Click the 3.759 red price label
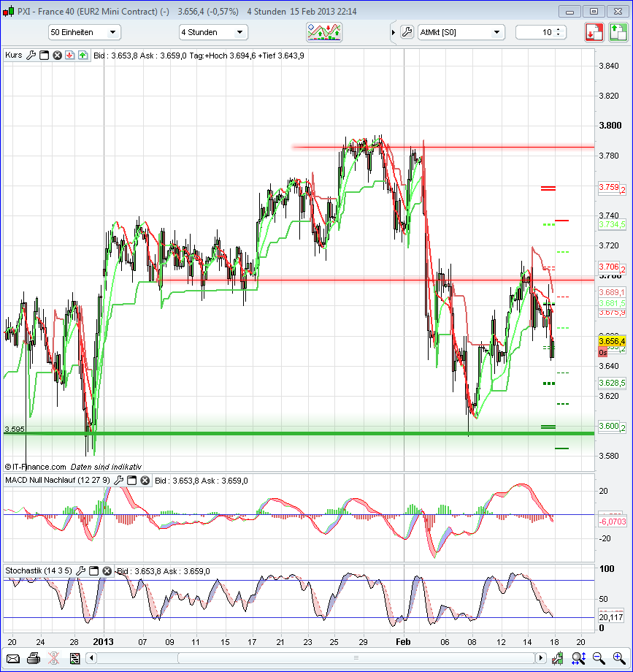The height and width of the screenshot is (672, 633). (x=609, y=187)
